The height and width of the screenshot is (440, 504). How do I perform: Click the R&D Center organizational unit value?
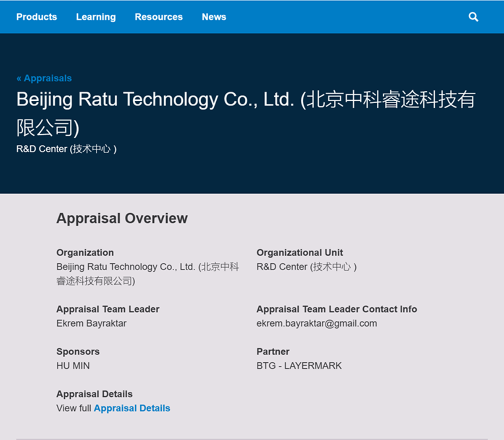(307, 267)
